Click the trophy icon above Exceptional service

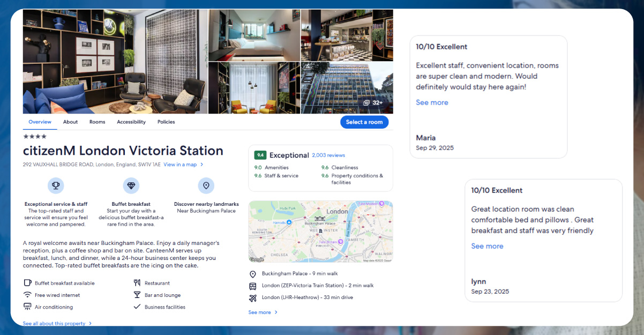[x=56, y=186]
